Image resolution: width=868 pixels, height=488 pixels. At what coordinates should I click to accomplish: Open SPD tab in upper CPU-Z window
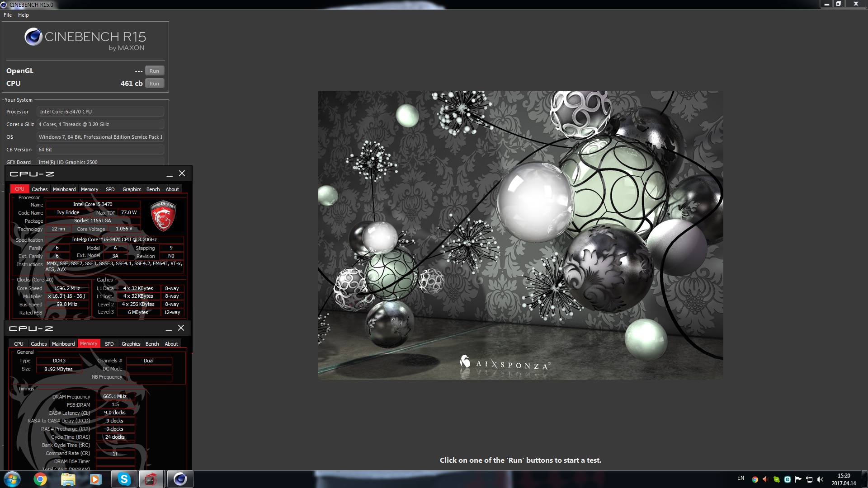pyautogui.click(x=110, y=189)
